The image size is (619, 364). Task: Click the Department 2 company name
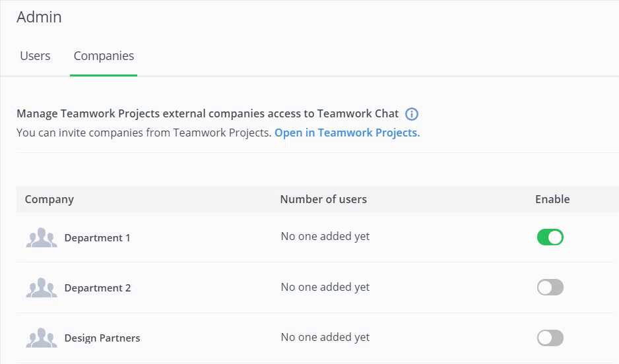pyautogui.click(x=98, y=288)
